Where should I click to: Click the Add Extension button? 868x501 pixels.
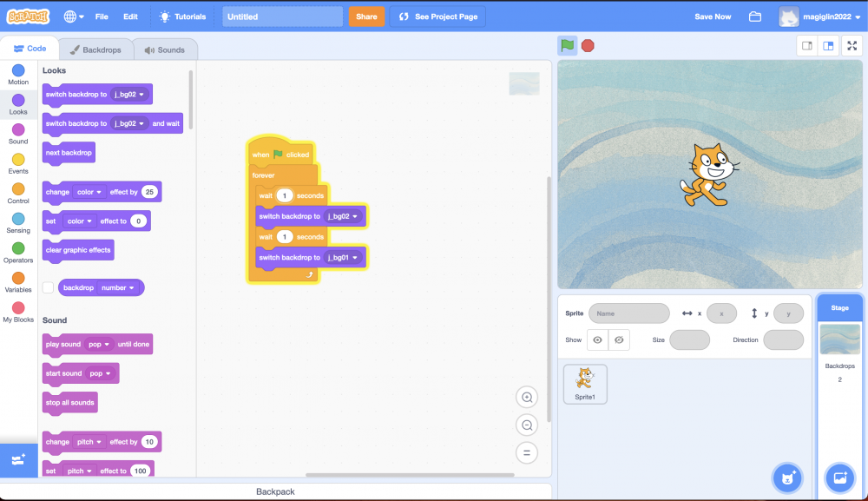pos(18,460)
